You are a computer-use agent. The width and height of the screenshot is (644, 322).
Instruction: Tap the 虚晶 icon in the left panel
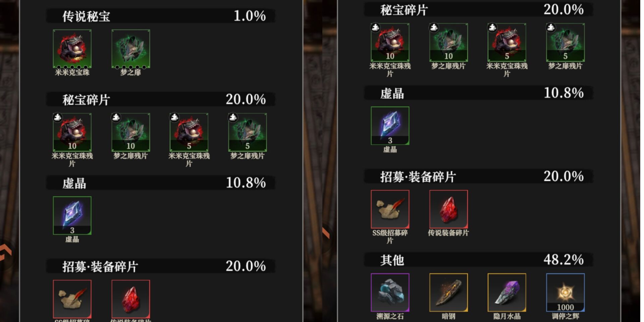[72, 215]
